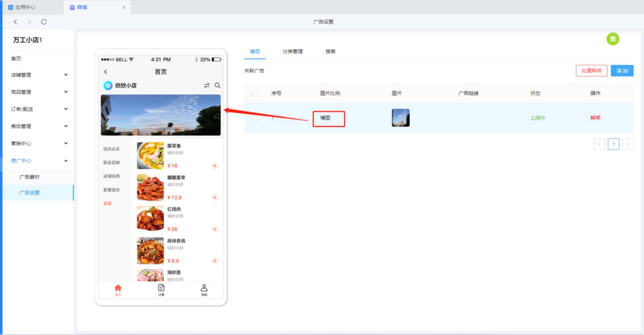The height and width of the screenshot is (335, 644).
Task: Tap the 我的 profile icon in footer
Action: coord(204,289)
